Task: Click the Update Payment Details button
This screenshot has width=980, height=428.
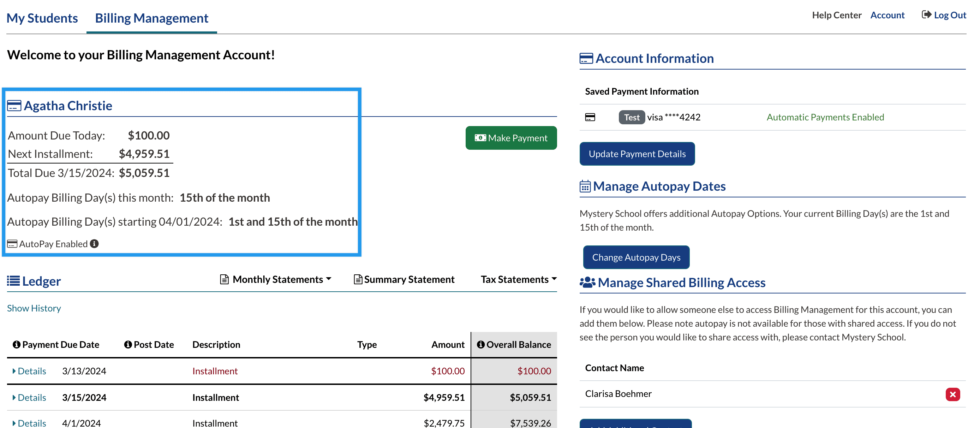Action: tap(637, 154)
